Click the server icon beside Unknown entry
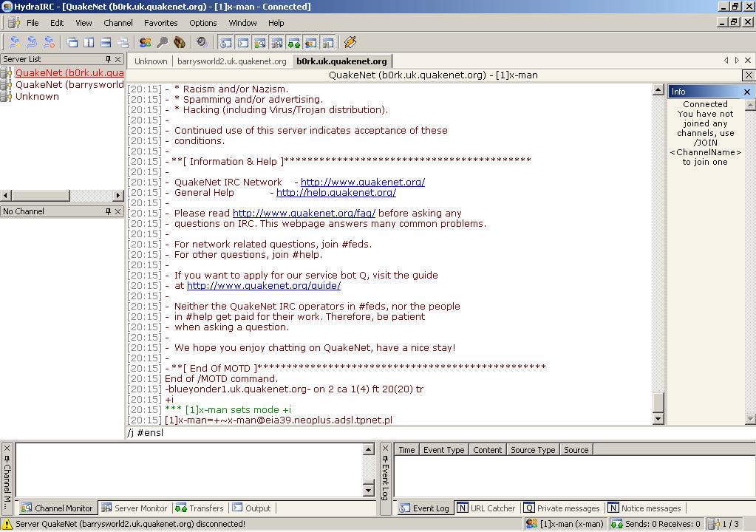 6,96
